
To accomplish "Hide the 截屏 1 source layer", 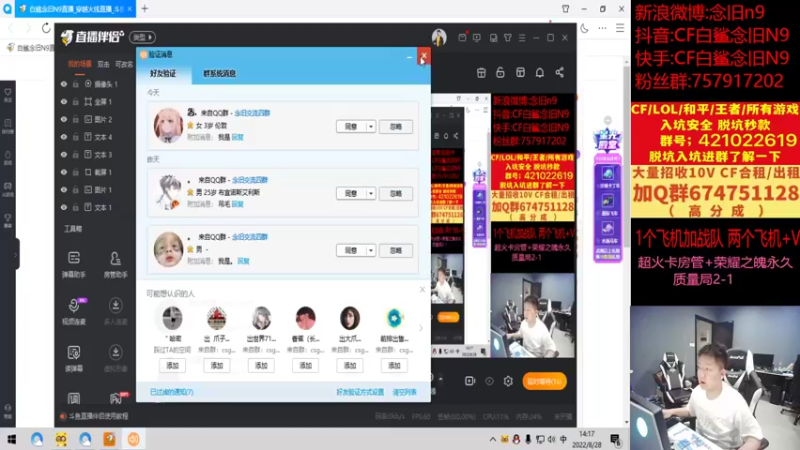I will pyautogui.click(x=64, y=172).
